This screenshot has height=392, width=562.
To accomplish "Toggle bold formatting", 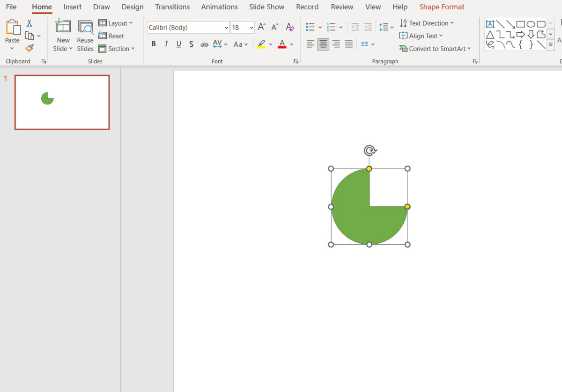I will click(x=153, y=44).
